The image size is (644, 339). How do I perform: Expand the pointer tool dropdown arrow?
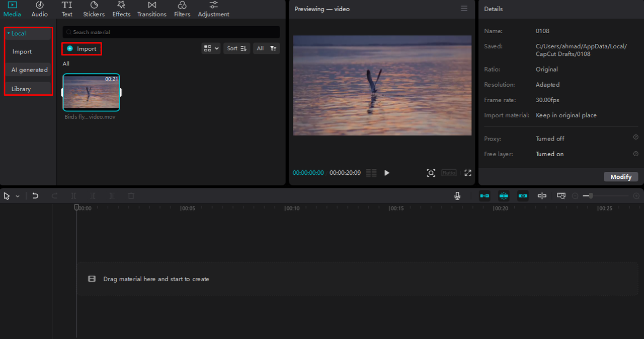click(18, 196)
